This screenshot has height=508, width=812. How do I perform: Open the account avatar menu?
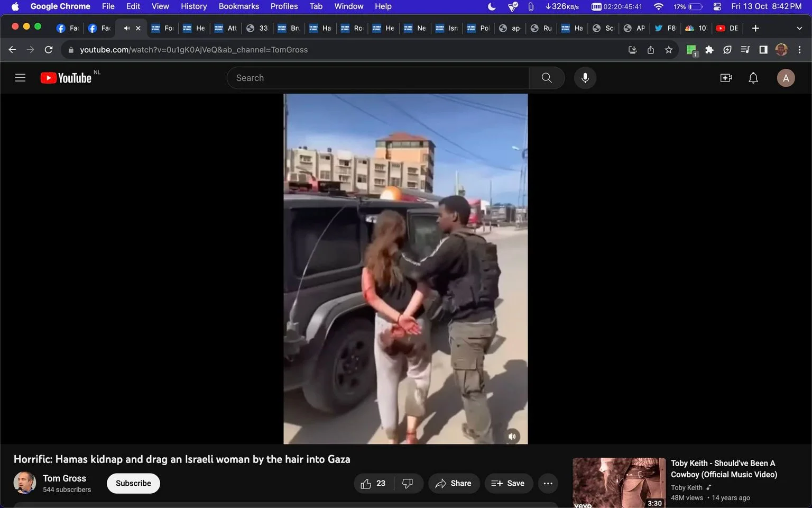(x=786, y=78)
